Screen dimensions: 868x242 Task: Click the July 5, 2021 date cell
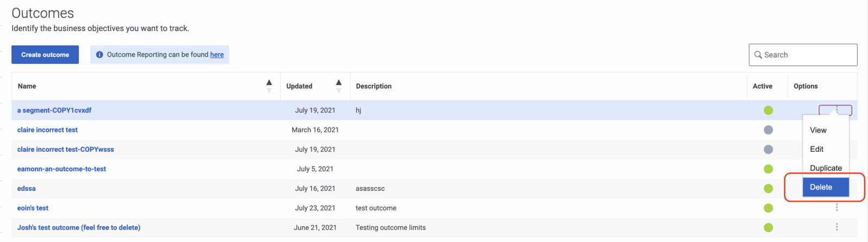pos(315,169)
